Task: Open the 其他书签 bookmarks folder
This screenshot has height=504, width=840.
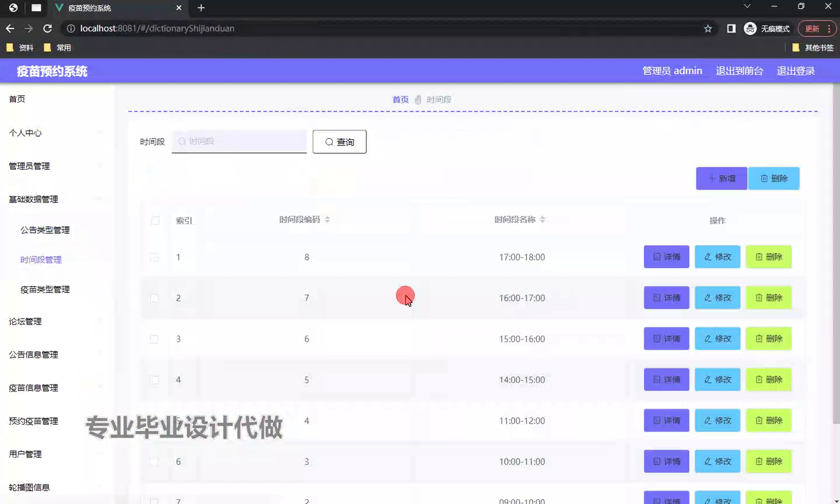Action: [x=813, y=48]
